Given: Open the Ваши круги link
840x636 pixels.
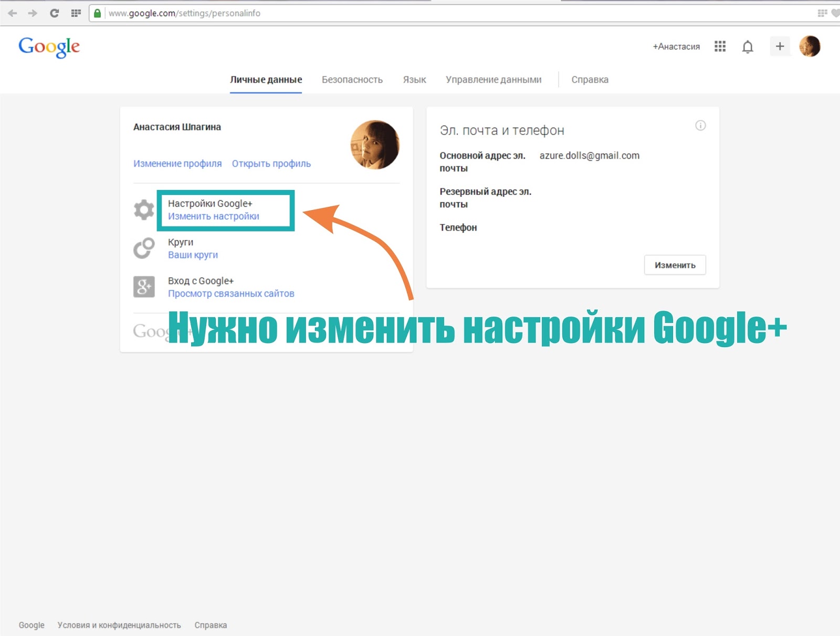Looking at the screenshot, I should click(193, 255).
